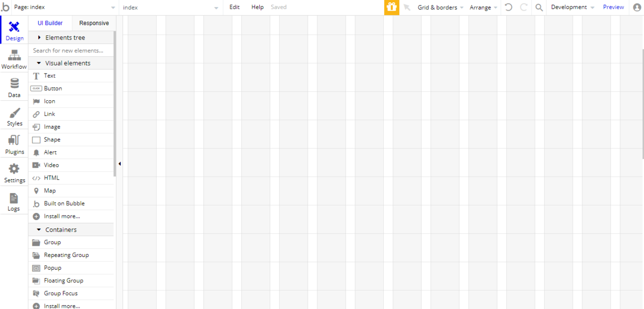Select the pointer tool icon in the top bar
This screenshot has width=644, height=309.
(407, 8)
